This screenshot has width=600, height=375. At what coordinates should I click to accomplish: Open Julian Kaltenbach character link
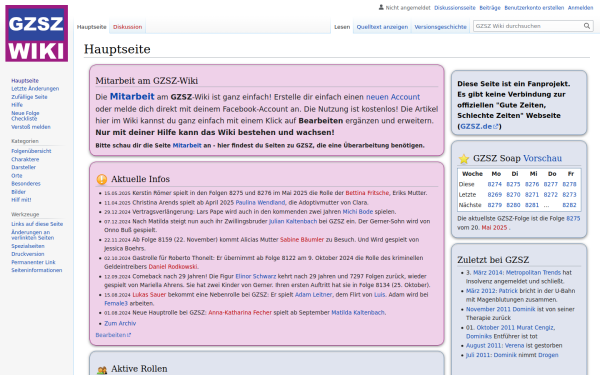(293, 222)
